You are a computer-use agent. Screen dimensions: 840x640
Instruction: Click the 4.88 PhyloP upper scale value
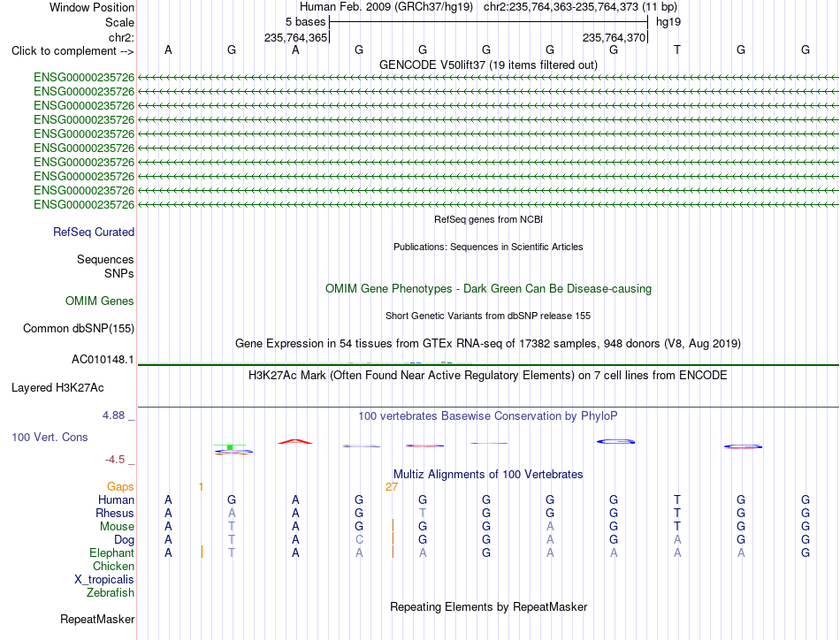pos(113,415)
